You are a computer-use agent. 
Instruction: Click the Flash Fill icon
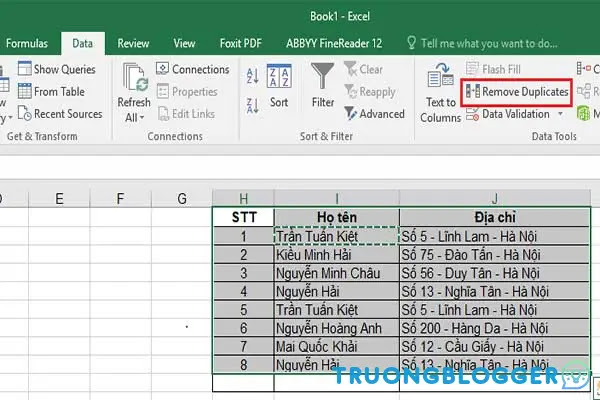473,69
